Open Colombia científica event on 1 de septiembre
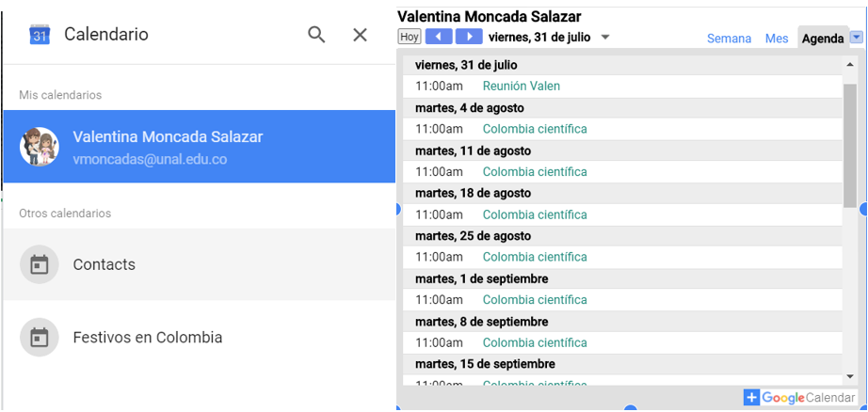The width and height of the screenshot is (868, 412). [534, 300]
